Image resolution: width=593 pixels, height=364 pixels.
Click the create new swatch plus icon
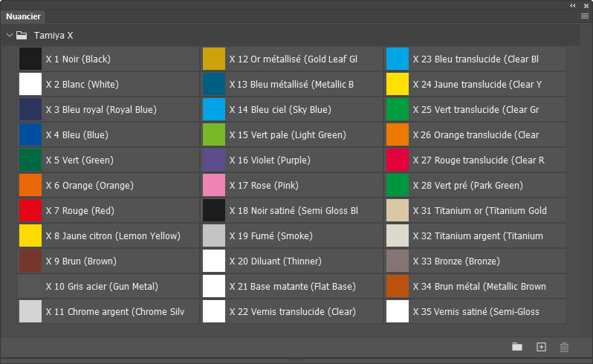point(541,347)
